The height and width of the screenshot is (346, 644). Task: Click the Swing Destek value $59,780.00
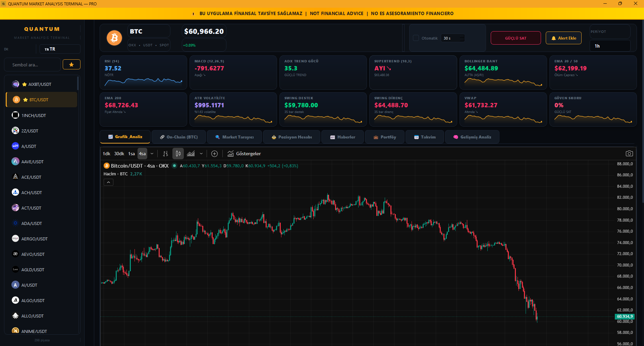coord(301,105)
